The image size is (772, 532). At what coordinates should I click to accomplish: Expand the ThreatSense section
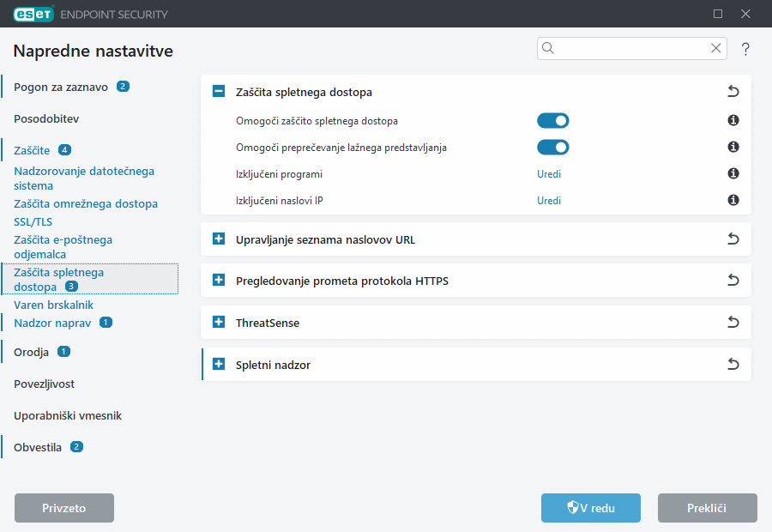pos(219,323)
